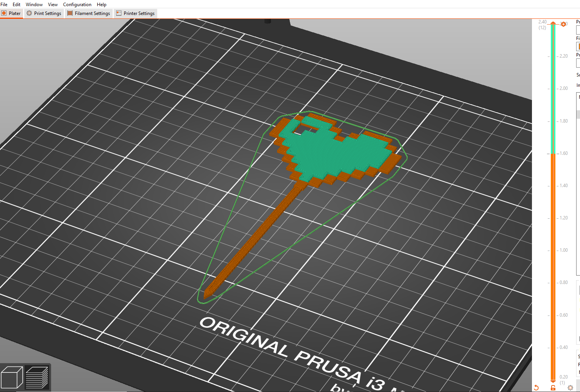580x392 pixels.
Task: Open the Filament Settings tab
Action: coord(89,13)
